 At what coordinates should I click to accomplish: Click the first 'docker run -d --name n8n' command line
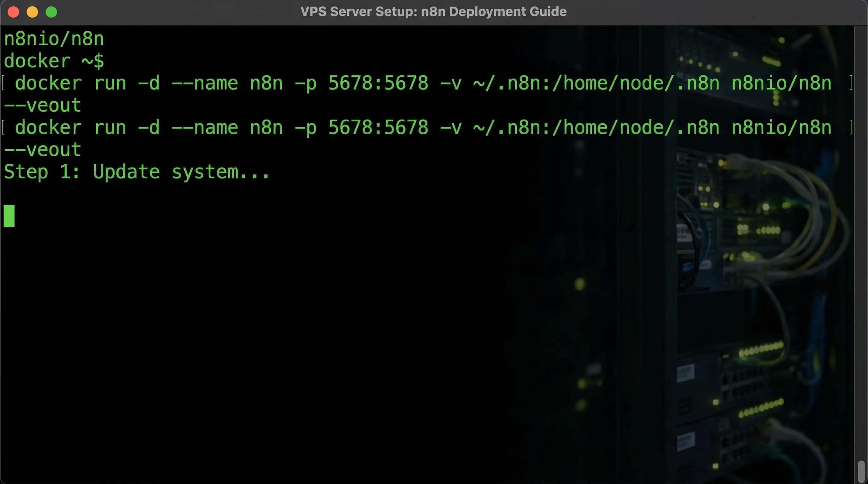tap(423, 83)
